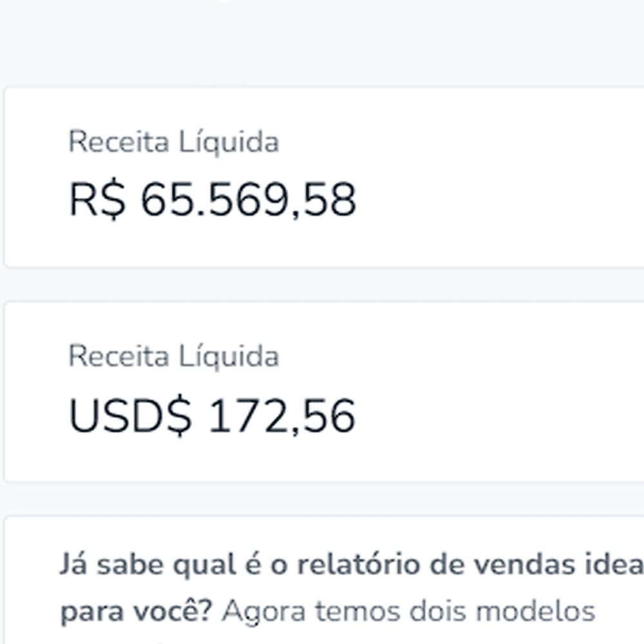Viewport: 644px width, 644px height.
Task: Click the R$ 65.569,58 revenue value
Action: click(x=212, y=200)
